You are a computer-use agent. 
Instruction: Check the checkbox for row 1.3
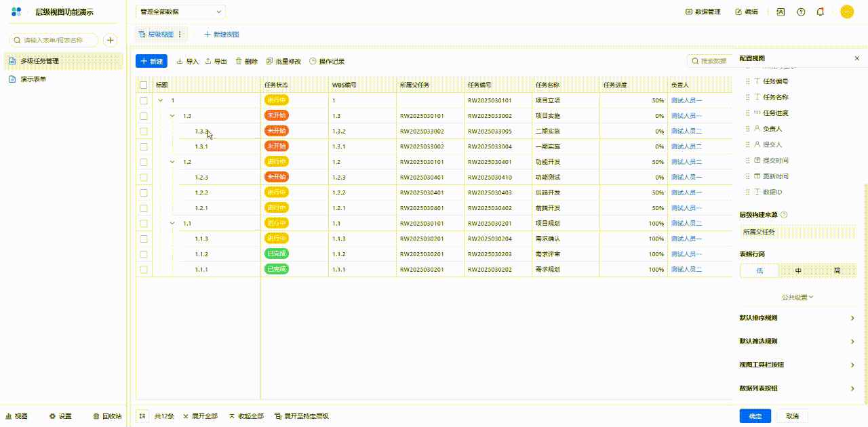(x=143, y=116)
